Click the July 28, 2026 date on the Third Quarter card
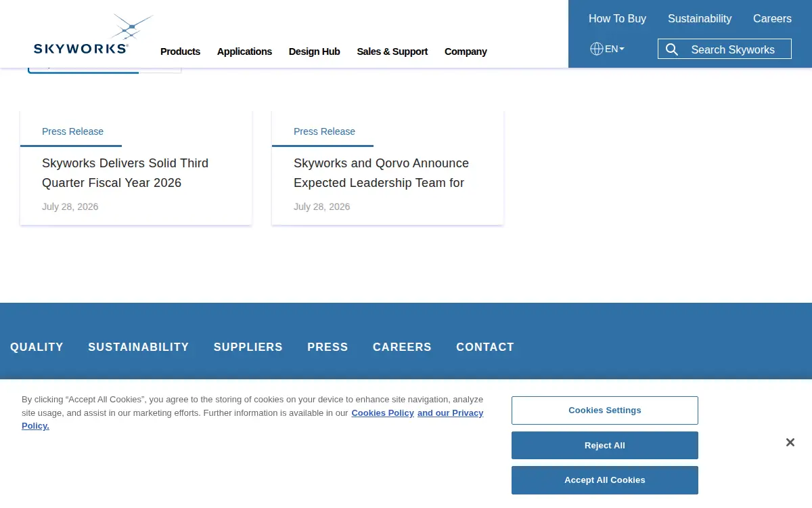The width and height of the screenshot is (812, 508). pyautogui.click(x=70, y=207)
